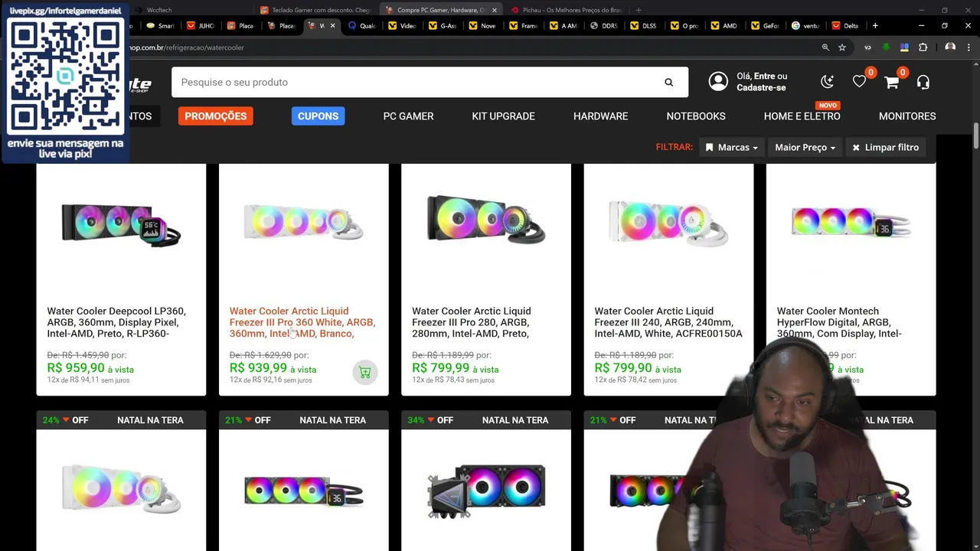The image size is (980, 551).
Task: Close the active browser tab
Action: (332, 25)
